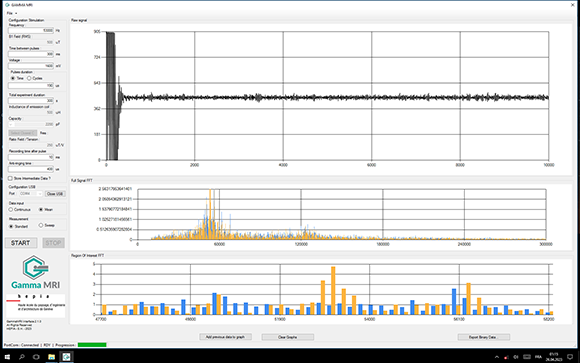
Task: Click the Clear Graphs button
Action: pyautogui.click(x=288, y=337)
